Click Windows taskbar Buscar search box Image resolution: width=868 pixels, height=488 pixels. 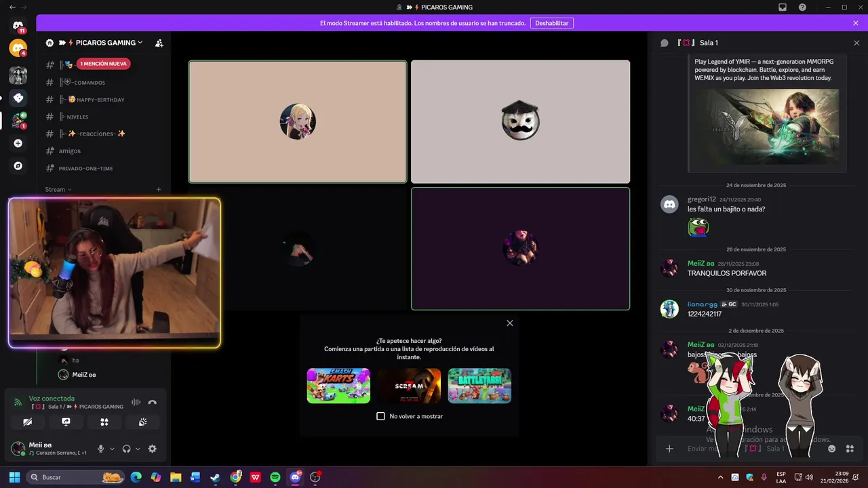tap(75, 477)
